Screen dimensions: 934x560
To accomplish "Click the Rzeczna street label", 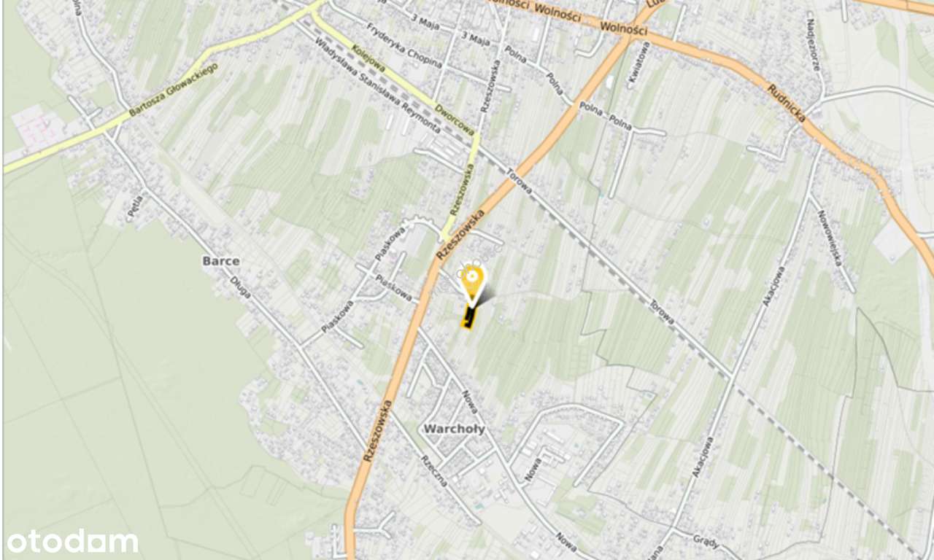I will [x=433, y=471].
